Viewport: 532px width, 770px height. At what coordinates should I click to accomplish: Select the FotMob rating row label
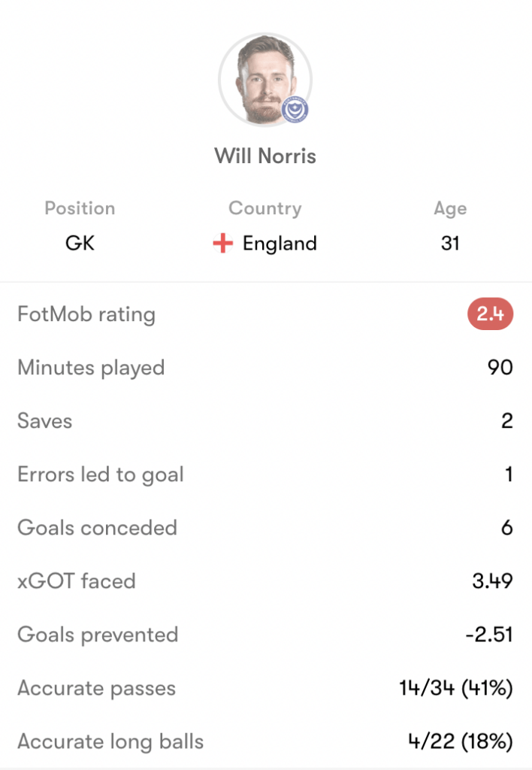86,314
